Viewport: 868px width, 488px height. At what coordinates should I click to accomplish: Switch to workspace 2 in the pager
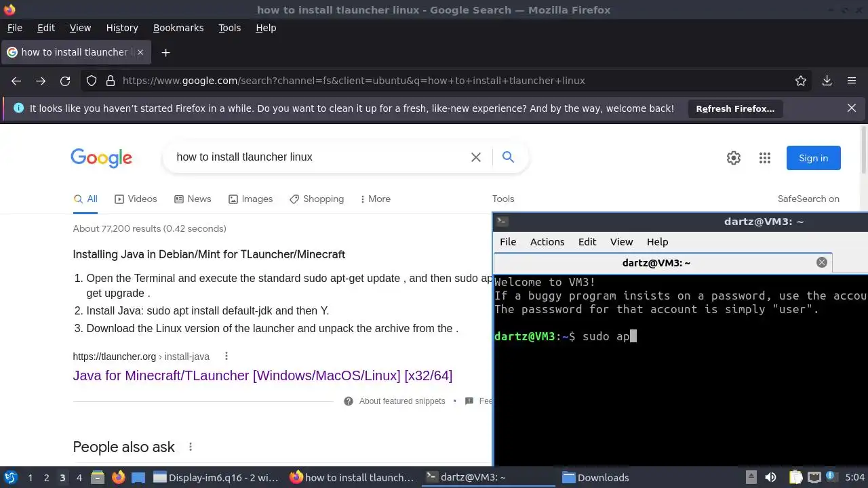click(x=46, y=478)
